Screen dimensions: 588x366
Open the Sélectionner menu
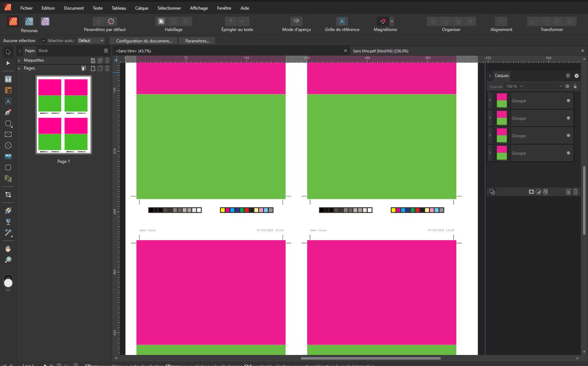(169, 8)
